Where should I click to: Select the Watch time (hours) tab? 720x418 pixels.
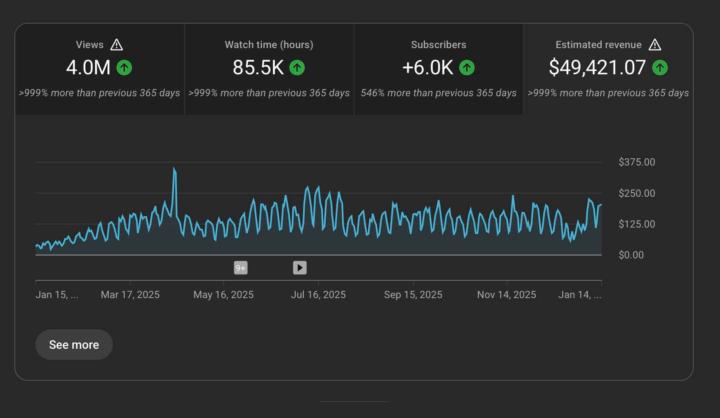[x=269, y=69]
